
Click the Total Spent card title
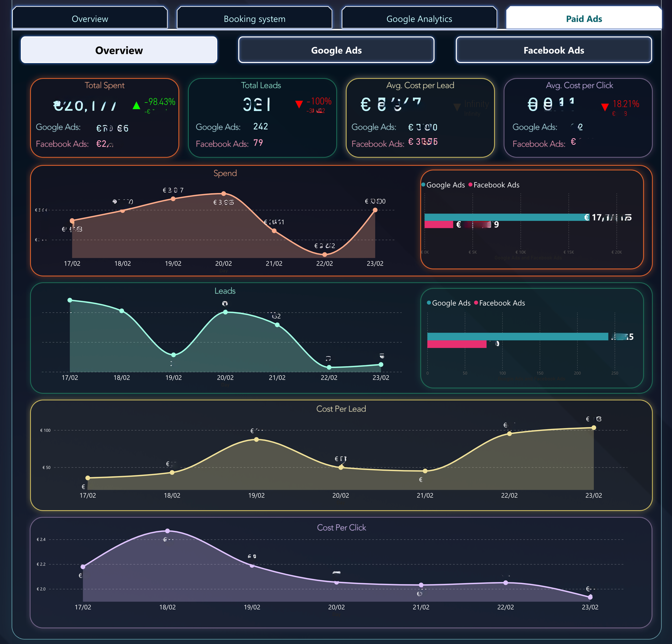pyautogui.click(x=105, y=85)
